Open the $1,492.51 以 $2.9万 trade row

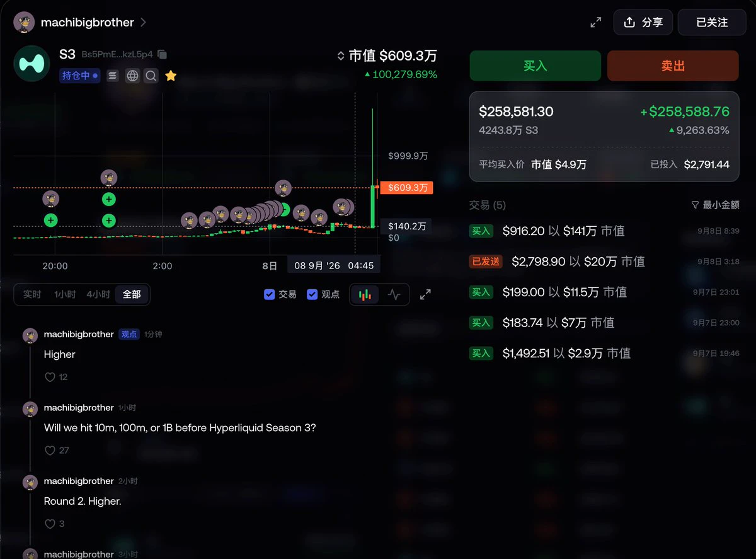click(x=604, y=354)
